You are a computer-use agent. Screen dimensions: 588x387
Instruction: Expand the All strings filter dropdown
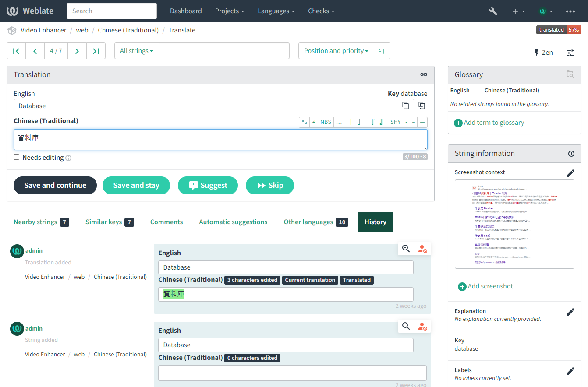(136, 51)
